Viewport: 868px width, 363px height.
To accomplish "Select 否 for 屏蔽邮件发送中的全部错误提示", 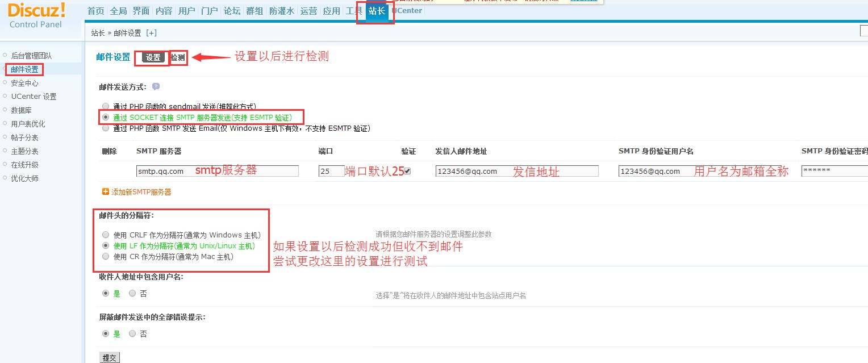I will [x=132, y=334].
